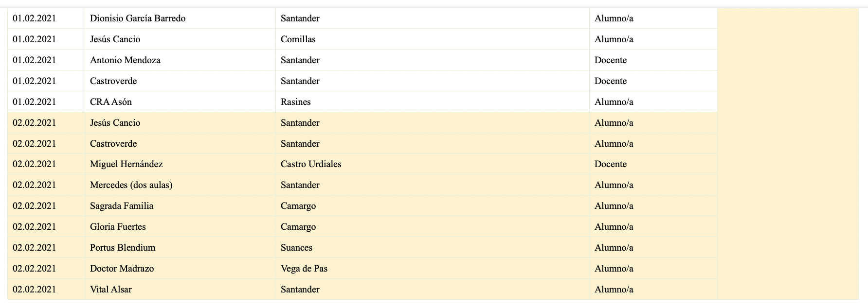Click the Rasines locality cell
This screenshot has height=308, width=868.
296,102
